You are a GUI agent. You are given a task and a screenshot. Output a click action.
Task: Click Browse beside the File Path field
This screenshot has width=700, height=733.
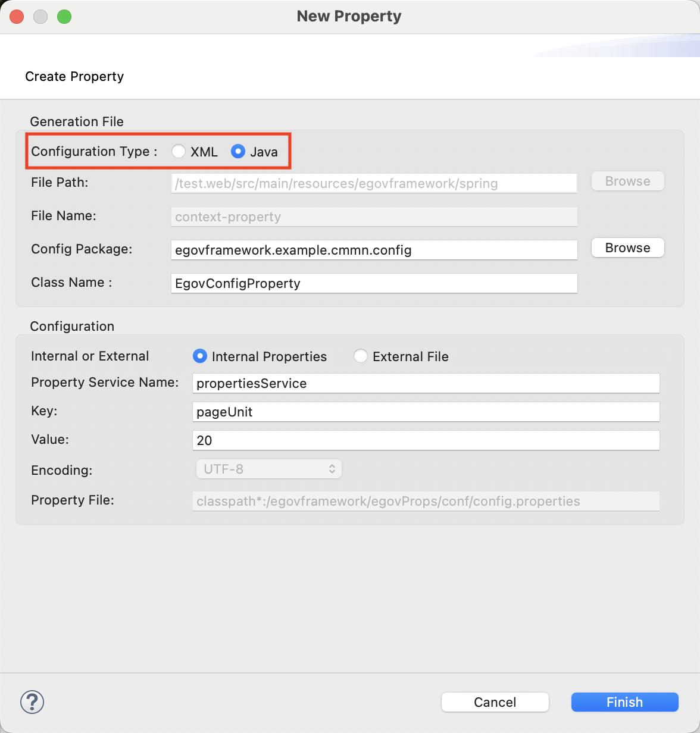click(x=627, y=181)
